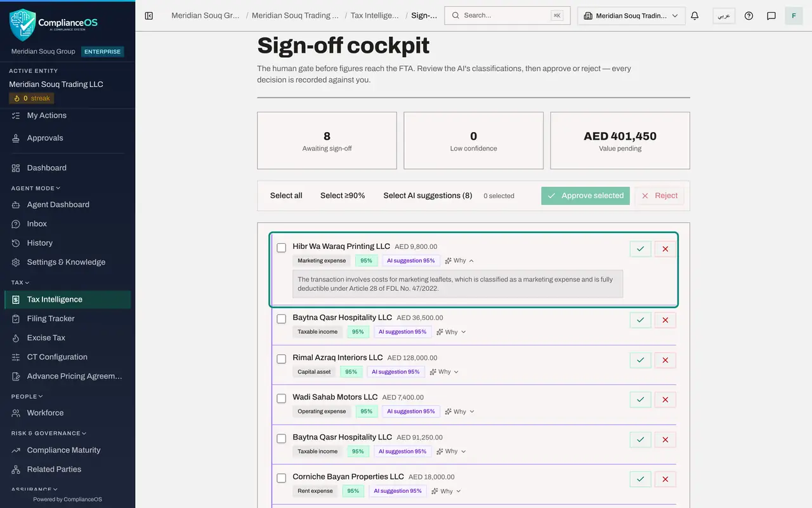The image size is (812, 508).
Task: Tick the Rimal Azraq Interiors checkbox
Action: coord(282,359)
